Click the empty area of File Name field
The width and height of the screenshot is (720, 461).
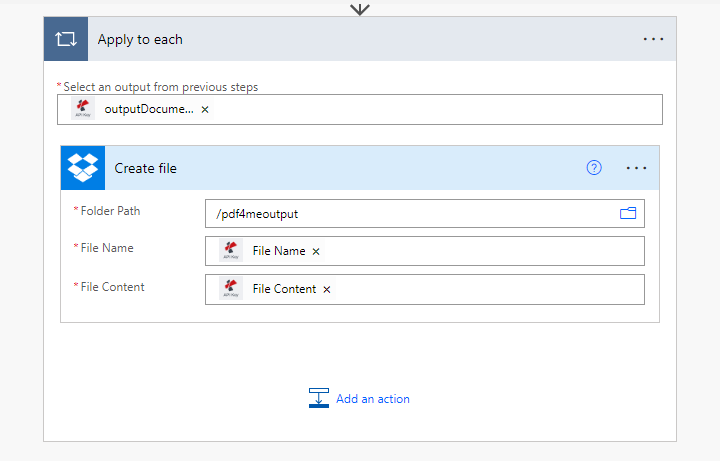coord(484,251)
